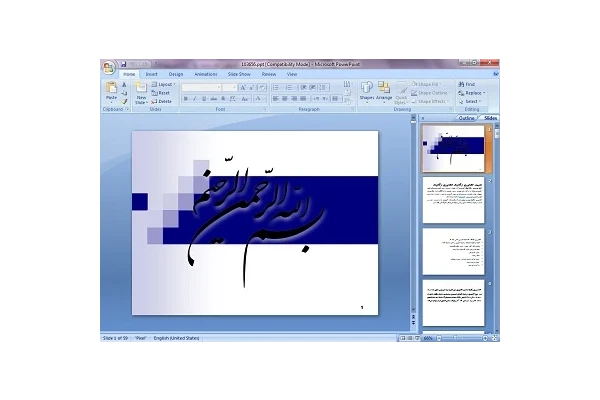Toggle strikethrough formatting
The image size is (600, 400).
(x=214, y=99)
